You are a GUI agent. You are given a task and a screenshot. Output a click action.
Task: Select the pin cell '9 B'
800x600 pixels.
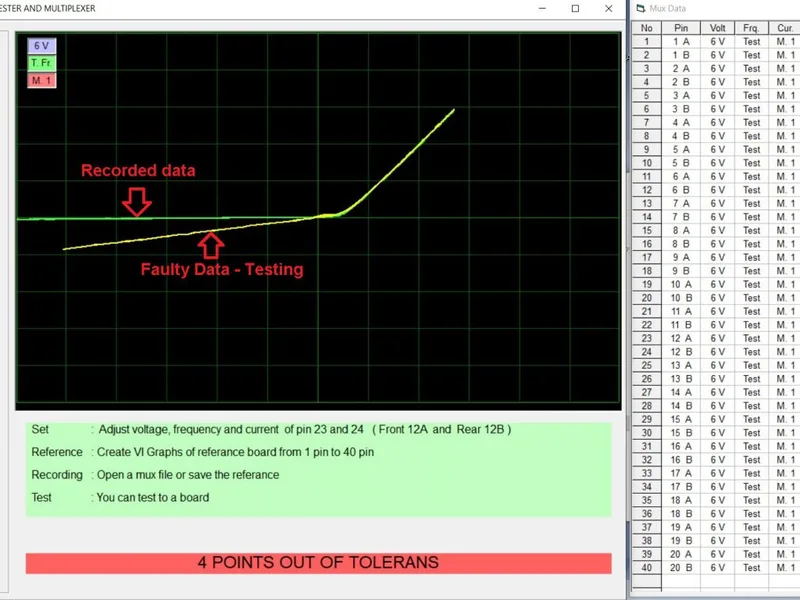[681, 271]
